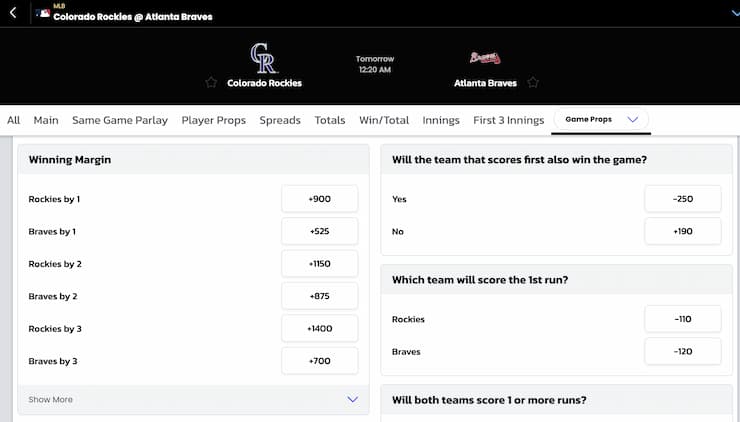Open the Same Game Parlay tab
The width and height of the screenshot is (740, 422).
click(x=120, y=120)
